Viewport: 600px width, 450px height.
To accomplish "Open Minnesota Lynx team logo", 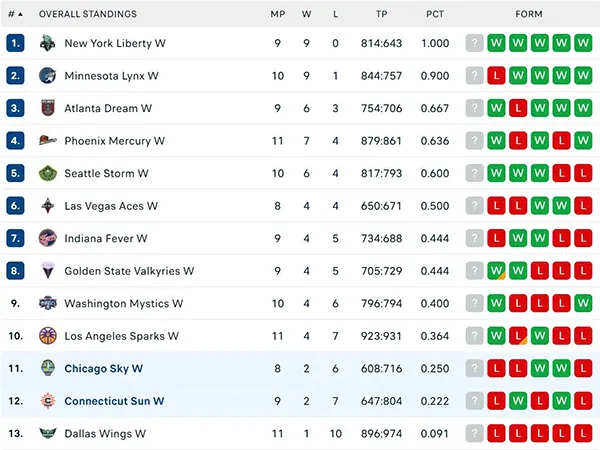I will pos(48,76).
